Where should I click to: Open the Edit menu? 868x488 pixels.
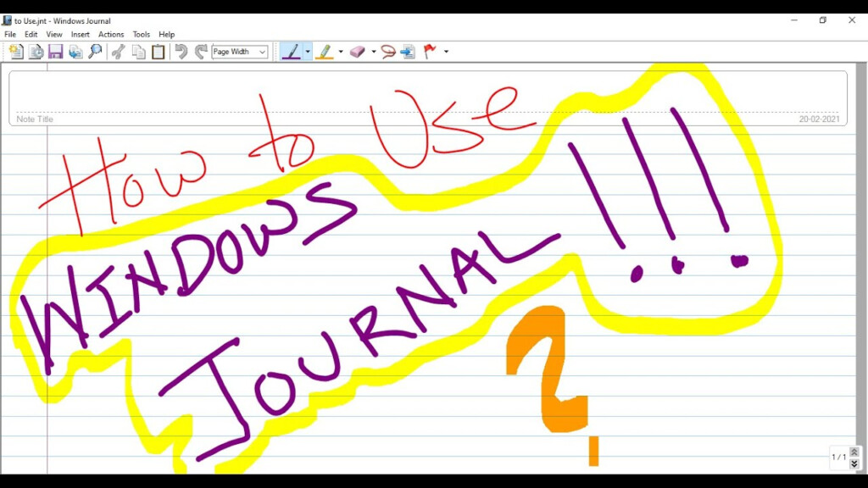coord(31,34)
